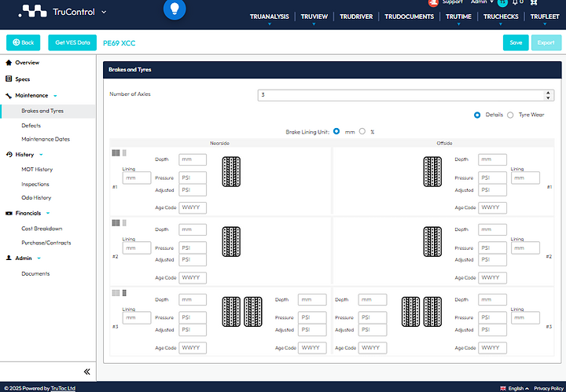566x392 pixels.
Task: Open the TRUTIME menu
Action: (x=458, y=16)
